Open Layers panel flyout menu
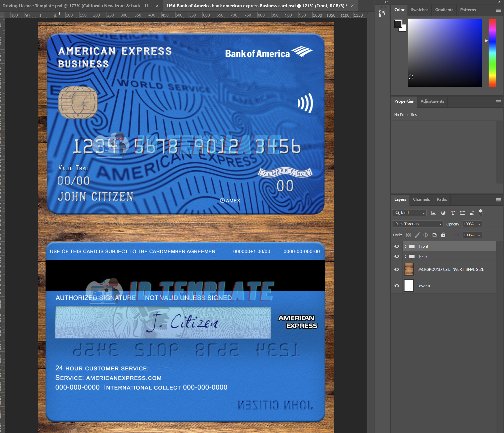This screenshot has height=433, width=504. (498, 200)
